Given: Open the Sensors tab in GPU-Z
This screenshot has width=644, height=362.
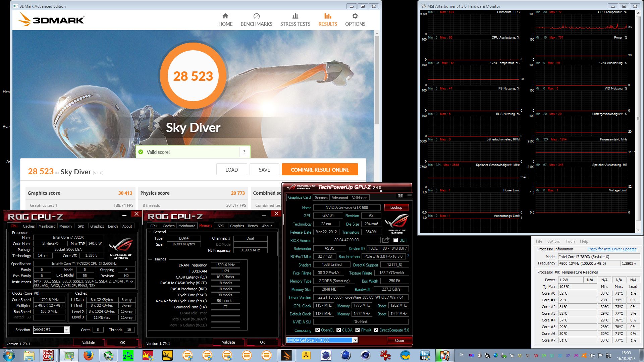Looking at the screenshot, I should click(x=321, y=198).
